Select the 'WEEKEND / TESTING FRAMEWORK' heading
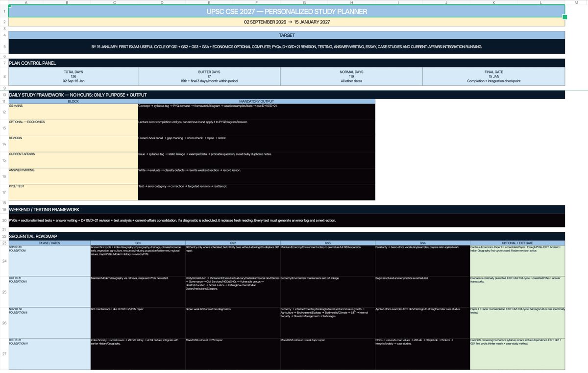Image resolution: width=588 pixels, height=373 pixels. (x=287, y=209)
